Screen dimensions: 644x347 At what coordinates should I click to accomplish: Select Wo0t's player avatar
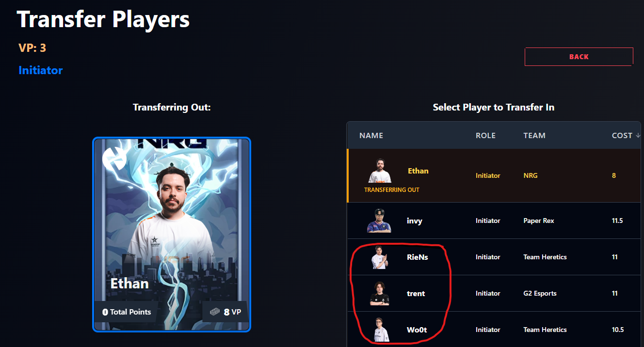click(x=379, y=330)
